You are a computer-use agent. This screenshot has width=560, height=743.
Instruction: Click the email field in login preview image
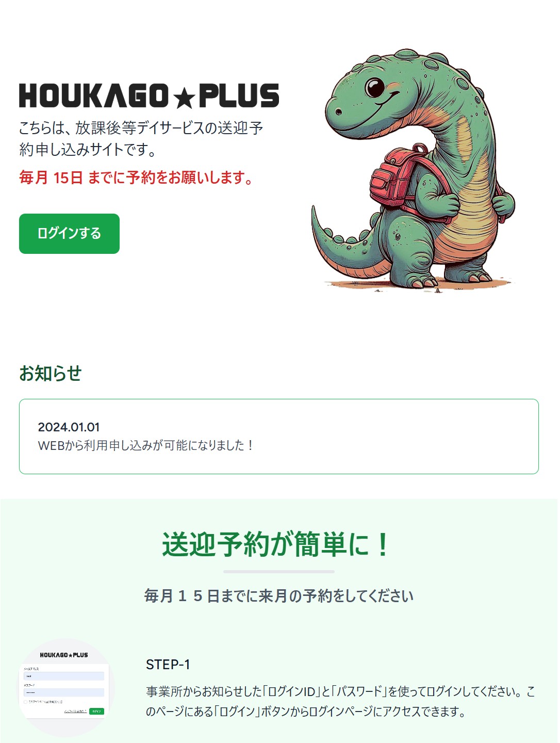[x=64, y=676]
